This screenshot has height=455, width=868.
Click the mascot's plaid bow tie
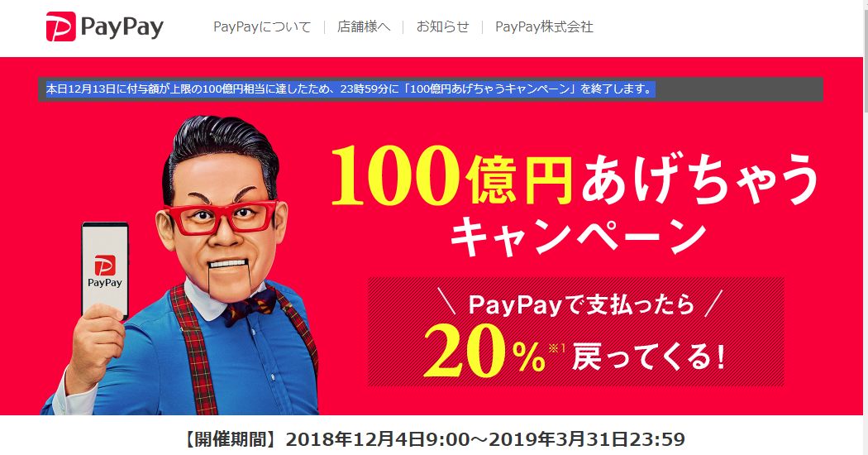click(x=249, y=306)
